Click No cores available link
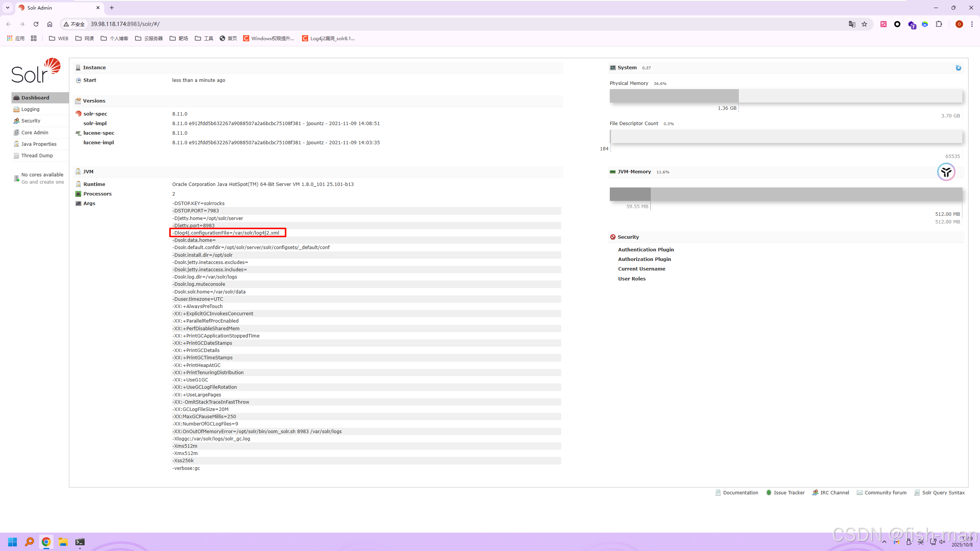Image resolution: width=980 pixels, height=551 pixels. point(42,175)
